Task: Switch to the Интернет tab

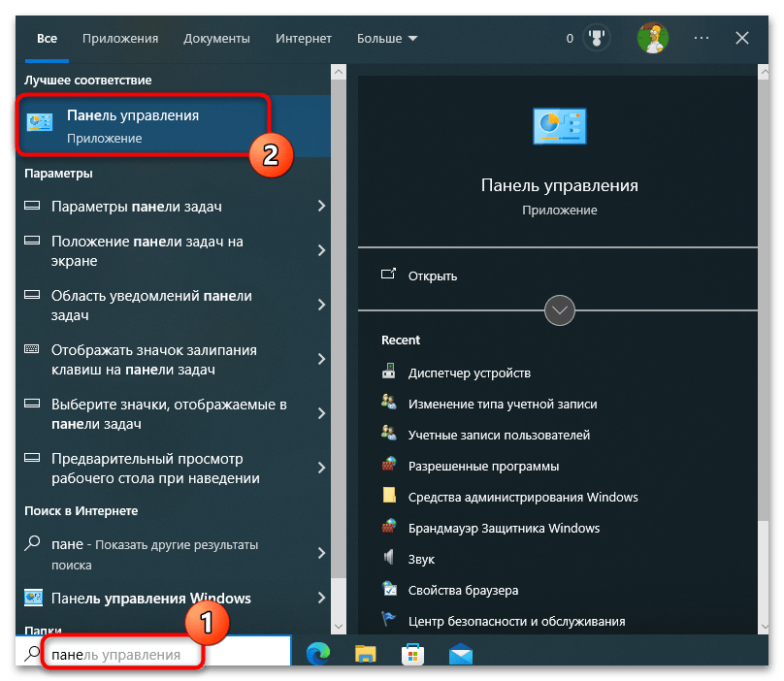Action: coord(304,39)
